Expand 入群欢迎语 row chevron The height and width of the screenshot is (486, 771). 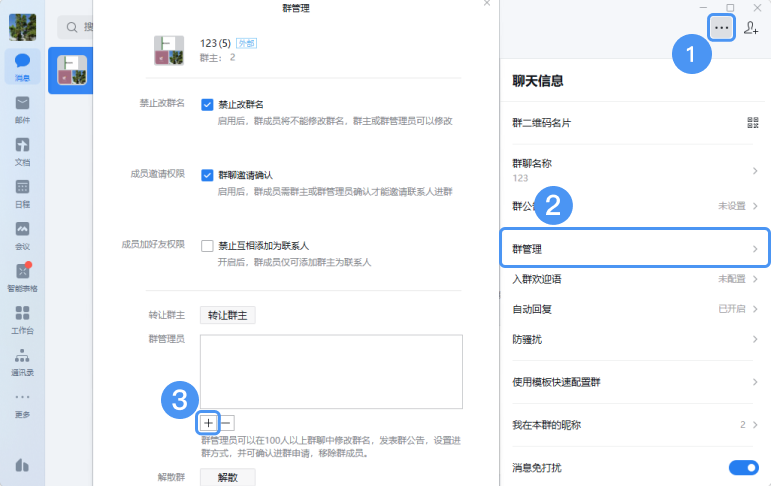755,279
